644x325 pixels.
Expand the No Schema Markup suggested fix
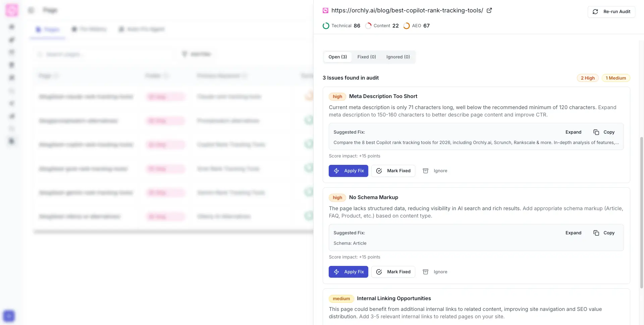(573, 233)
